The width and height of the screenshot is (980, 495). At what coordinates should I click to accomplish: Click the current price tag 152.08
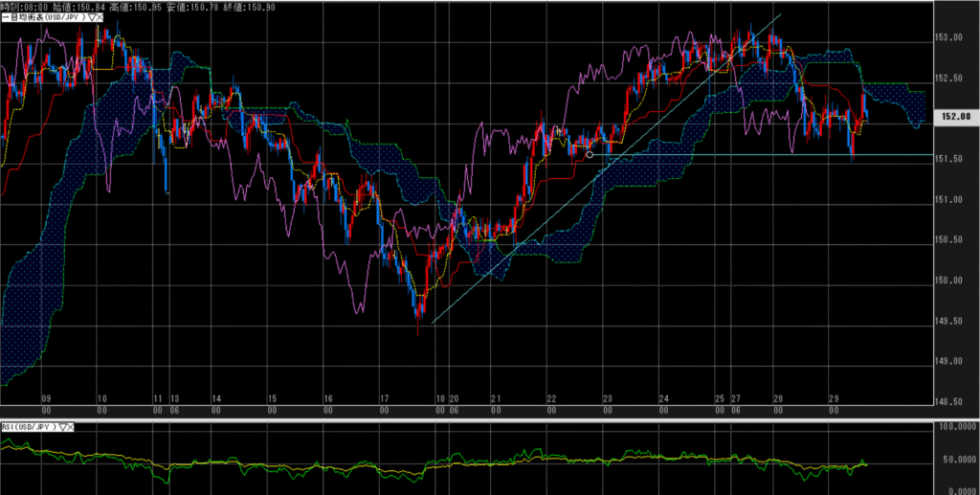pyautogui.click(x=953, y=117)
